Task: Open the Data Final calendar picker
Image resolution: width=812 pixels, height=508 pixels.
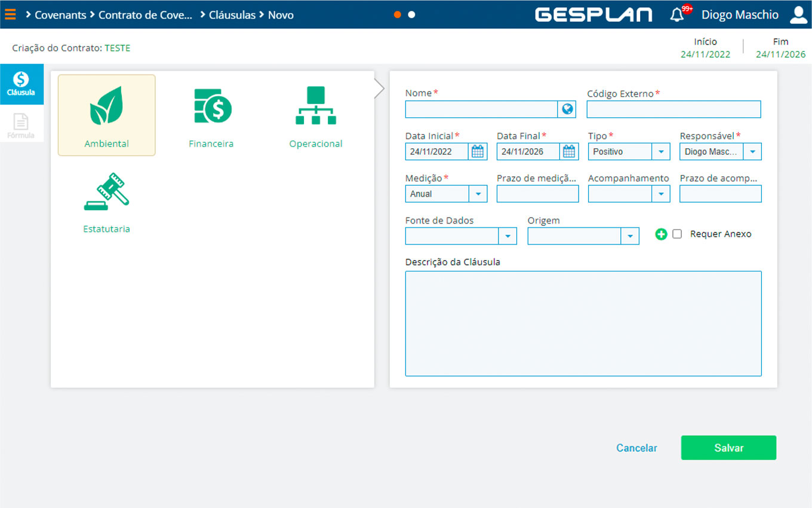Action: coord(570,152)
